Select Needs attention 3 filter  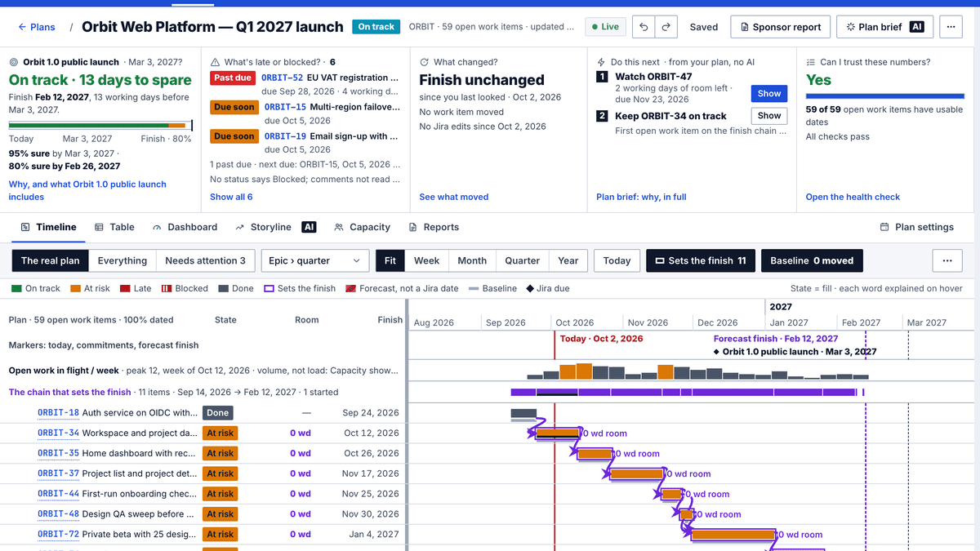tap(205, 261)
